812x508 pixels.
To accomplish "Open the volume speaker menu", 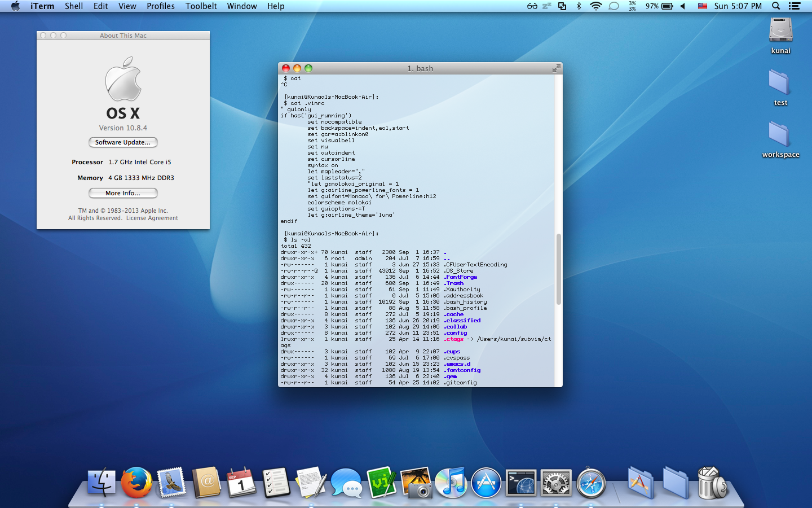I will click(x=683, y=6).
